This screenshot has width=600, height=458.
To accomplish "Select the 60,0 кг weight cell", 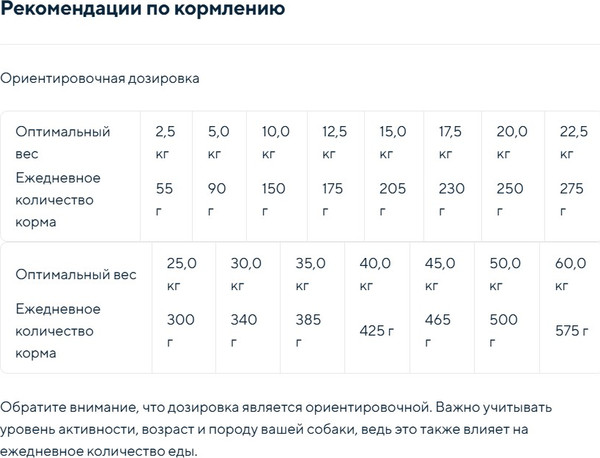I will [570, 274].
